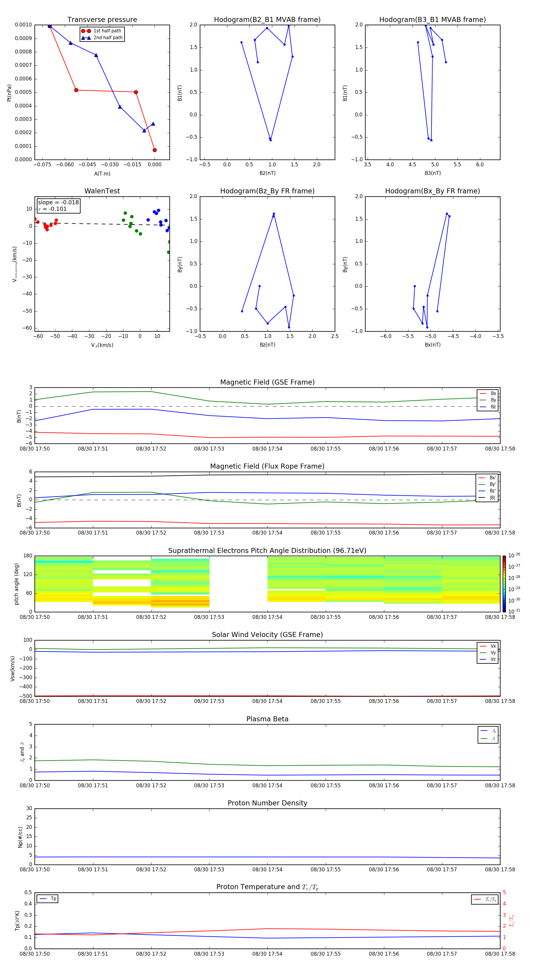Click the 'Proton Number Density' title

click(x=267, y=804)
